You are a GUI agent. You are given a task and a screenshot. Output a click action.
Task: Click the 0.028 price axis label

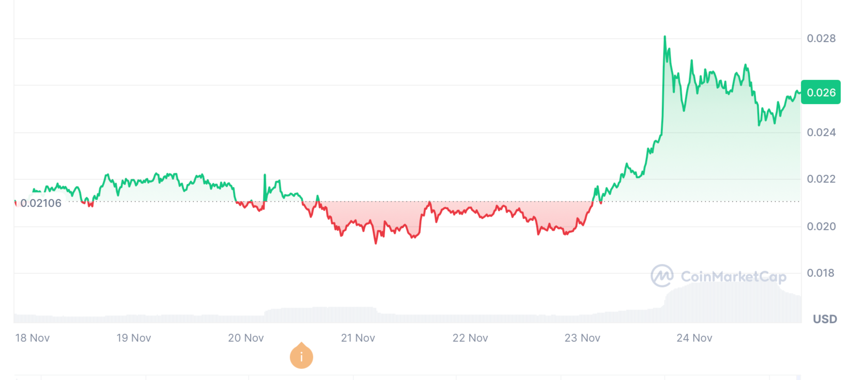(x=821, y=38)
